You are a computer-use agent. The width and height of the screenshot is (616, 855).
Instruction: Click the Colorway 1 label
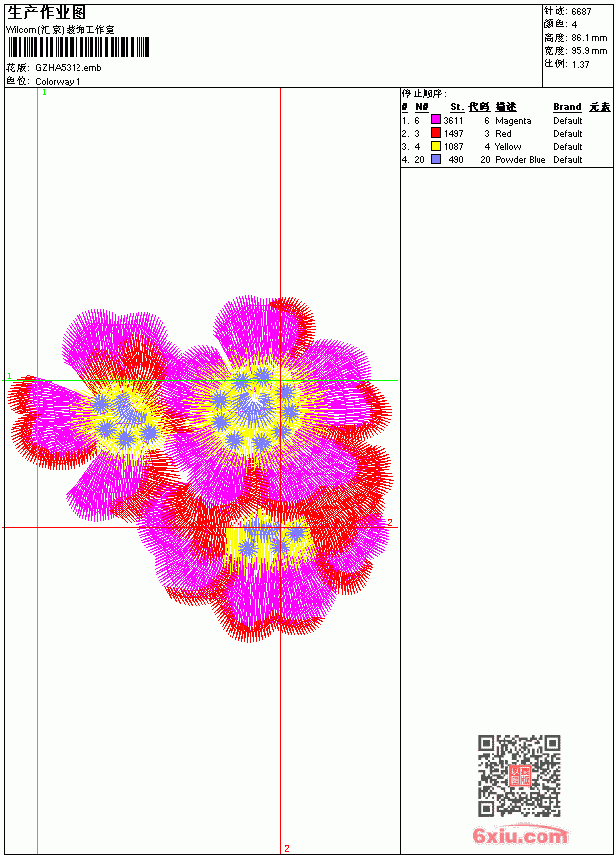58,82
